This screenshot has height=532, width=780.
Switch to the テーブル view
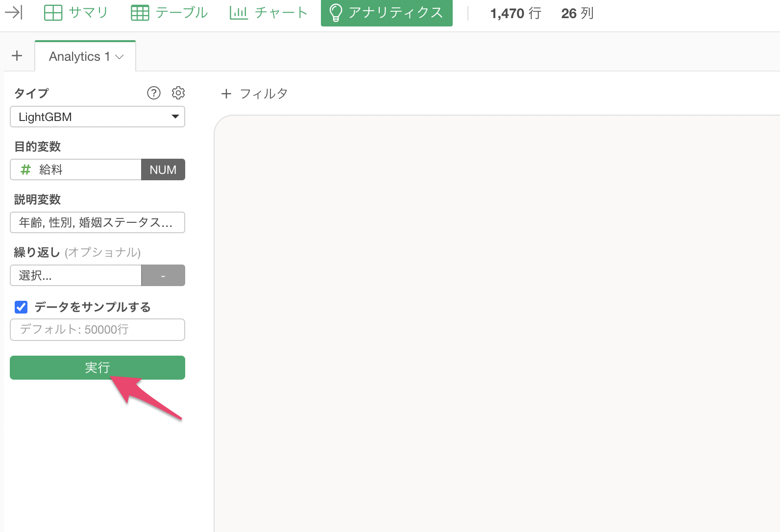click(x=170, y=13)
